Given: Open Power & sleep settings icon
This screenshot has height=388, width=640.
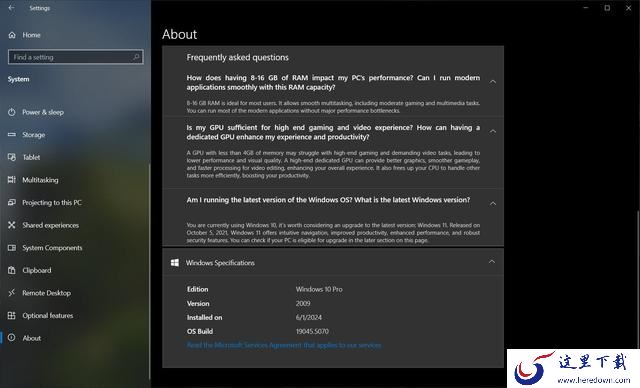Looking at the screenshot, I should click(12, 112).
